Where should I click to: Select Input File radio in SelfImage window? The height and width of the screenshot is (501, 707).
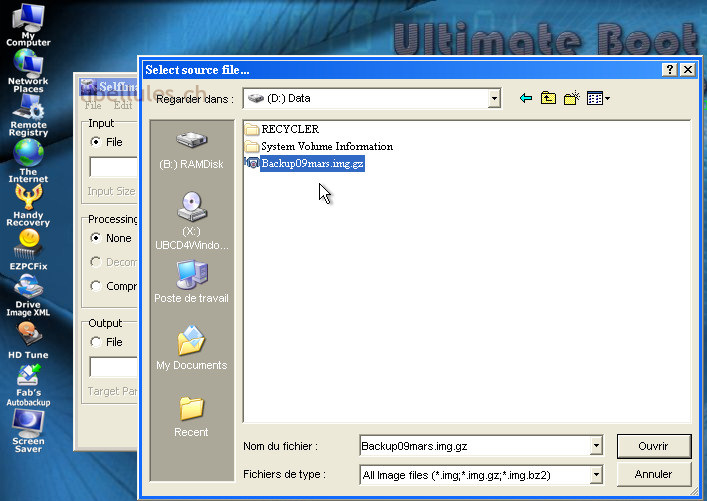(x=96, y=142)
